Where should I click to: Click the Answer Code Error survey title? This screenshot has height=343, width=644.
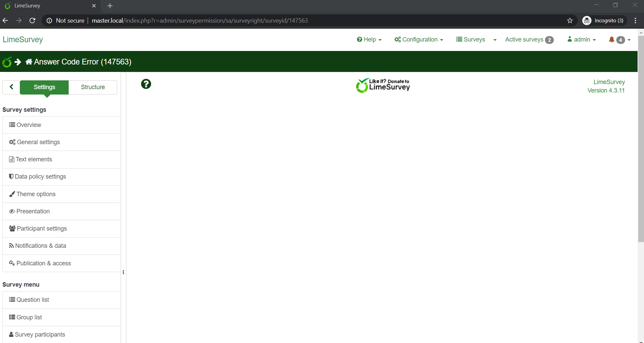point(83,62)
